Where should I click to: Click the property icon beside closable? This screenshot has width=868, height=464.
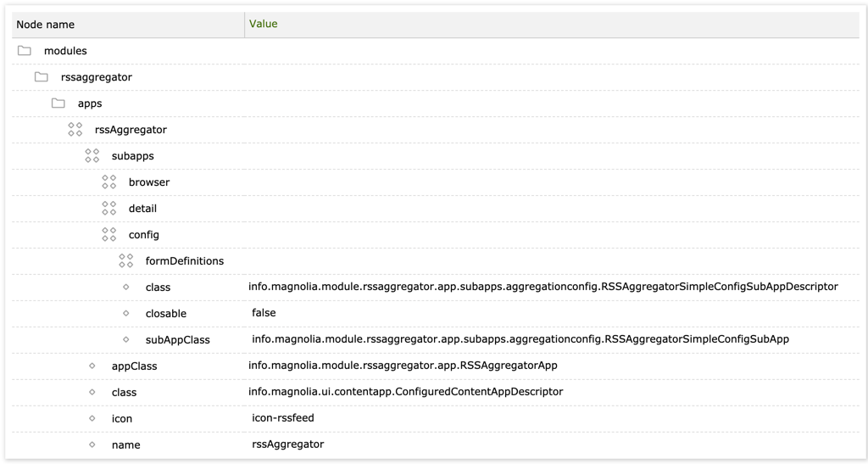[126, 313]
